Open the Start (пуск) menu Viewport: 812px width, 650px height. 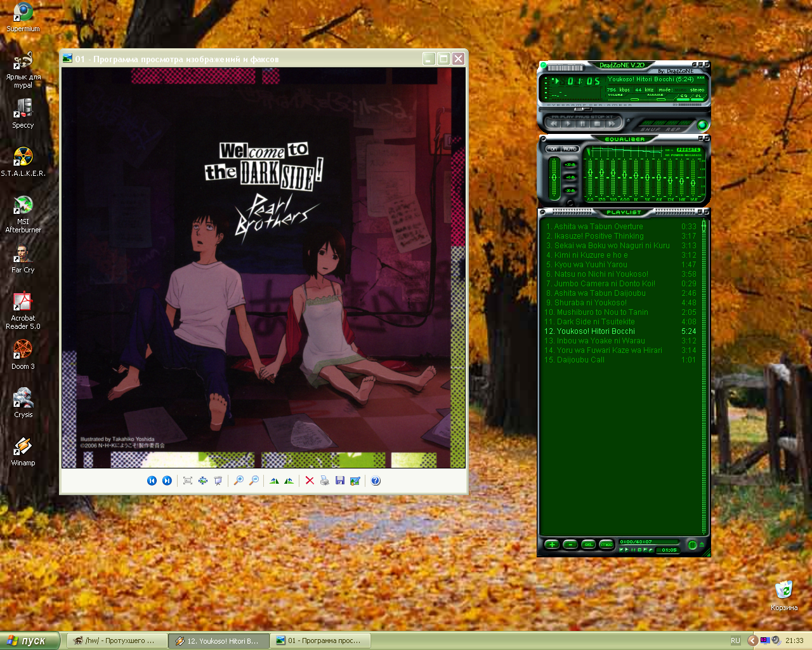(x=30, y=640)
